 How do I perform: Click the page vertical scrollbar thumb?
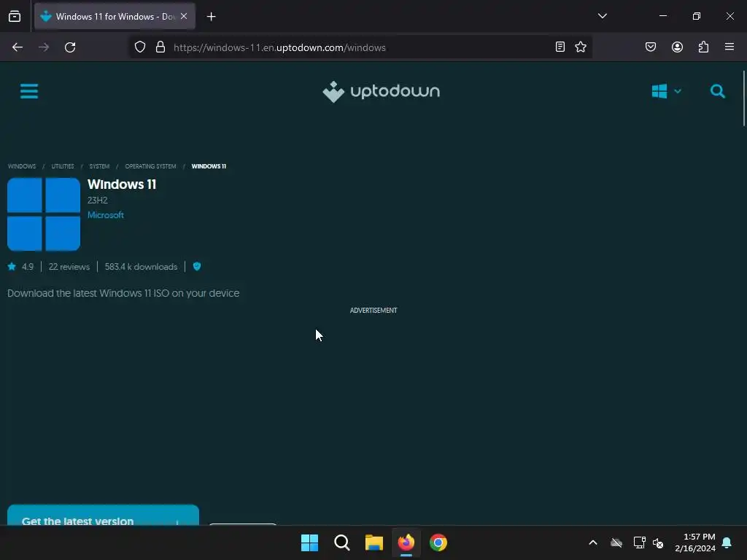point(743,98)
